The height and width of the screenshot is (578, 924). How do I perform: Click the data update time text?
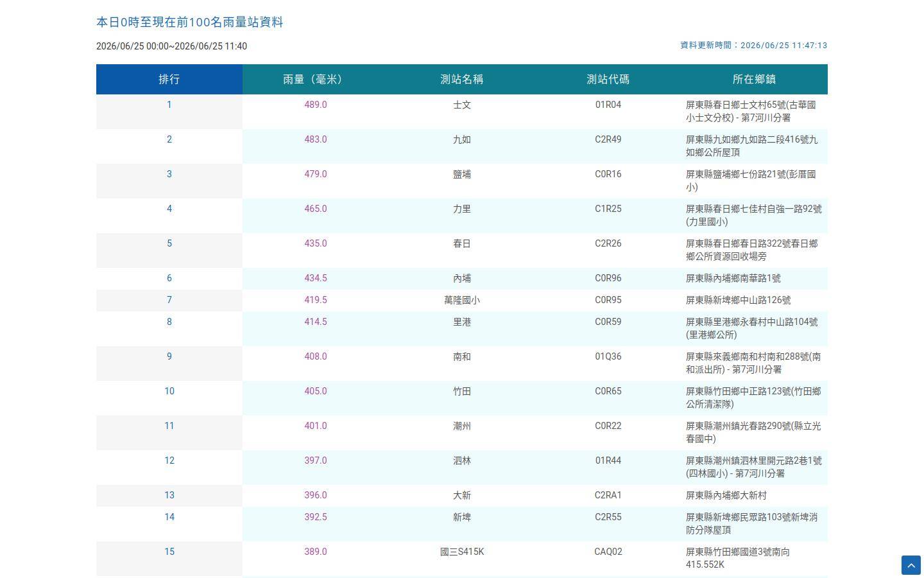754,46
